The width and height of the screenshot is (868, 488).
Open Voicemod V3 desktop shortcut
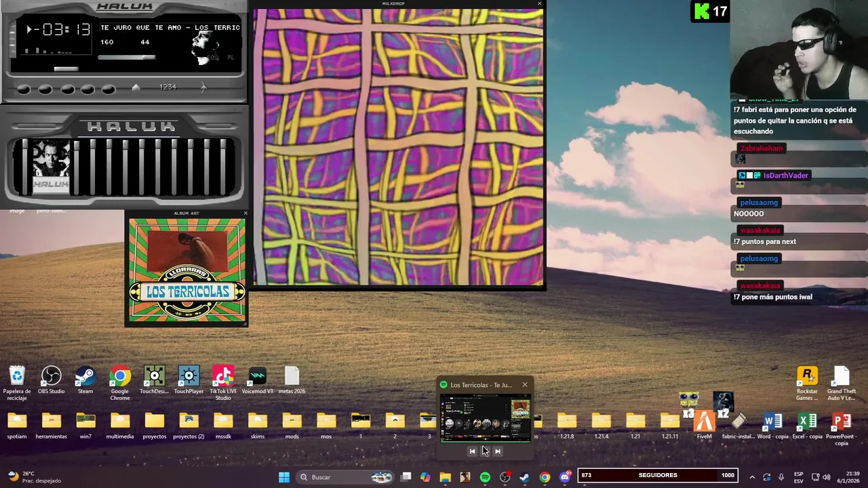point(258,380)
